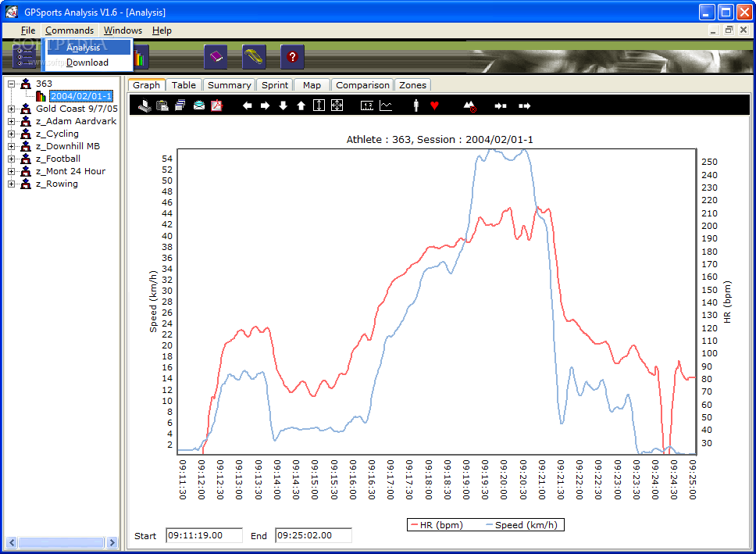The height and width of the screenshot is (554, 756).
Task: Restore the inner Analysis child window
Action: [x=729, y=30]
